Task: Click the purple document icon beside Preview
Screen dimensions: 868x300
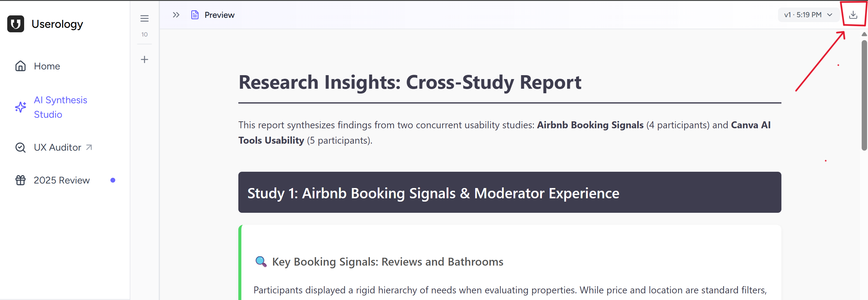Action: tap(195, 14)
